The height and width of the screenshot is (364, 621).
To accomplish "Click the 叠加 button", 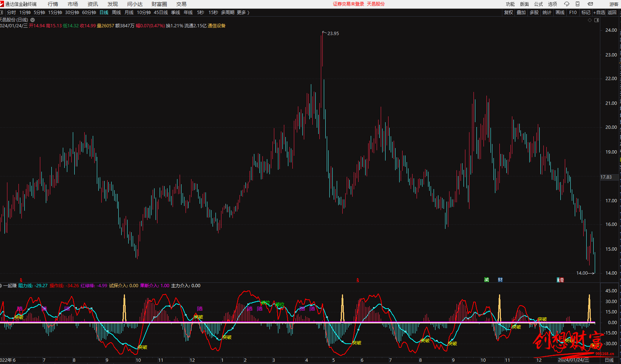I will [x=521, y=12].
